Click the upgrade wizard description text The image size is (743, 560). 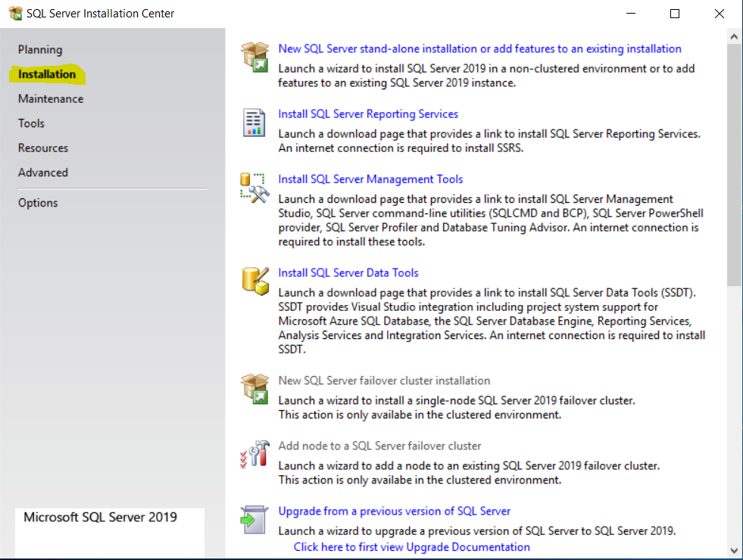click(476, 531)
